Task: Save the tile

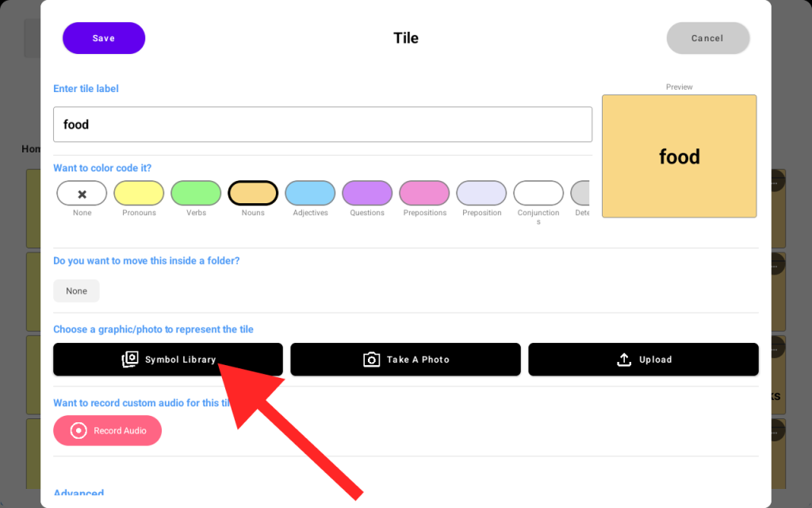Action: (x=104, y=38)
